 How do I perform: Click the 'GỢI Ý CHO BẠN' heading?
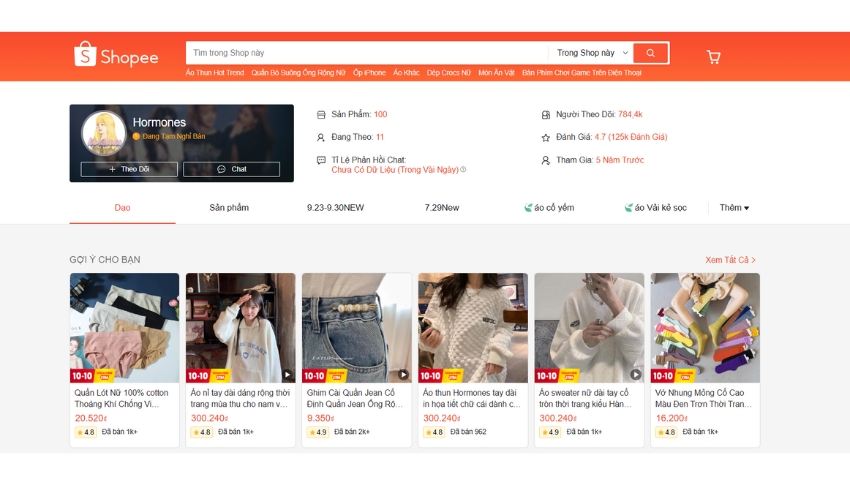[105, 260]
